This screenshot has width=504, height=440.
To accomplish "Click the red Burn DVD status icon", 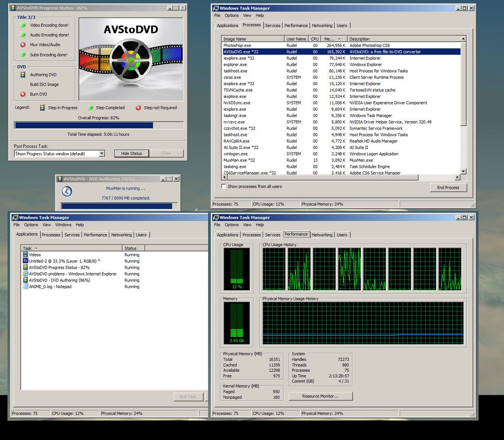I will click(x=23, y=94).
